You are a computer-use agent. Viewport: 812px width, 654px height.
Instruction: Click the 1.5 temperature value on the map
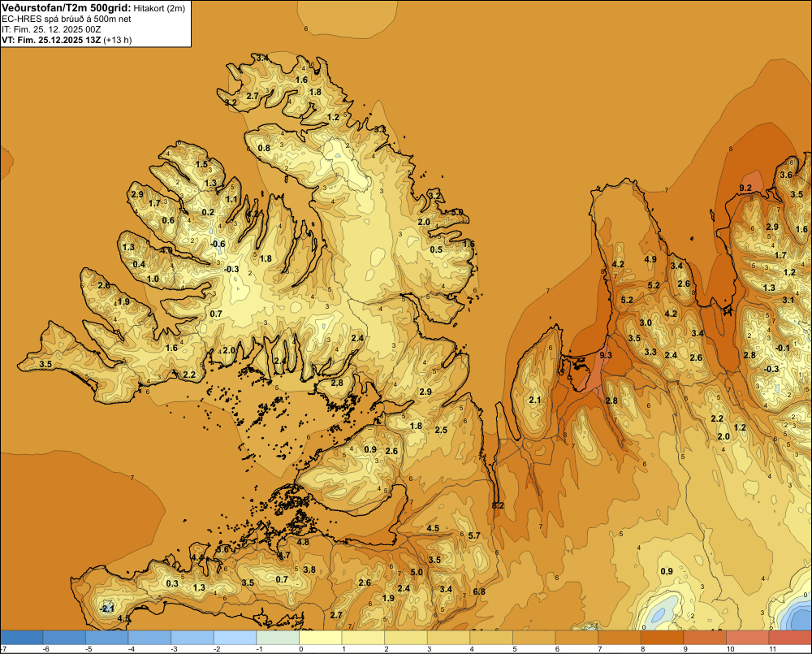click(201, 164)
